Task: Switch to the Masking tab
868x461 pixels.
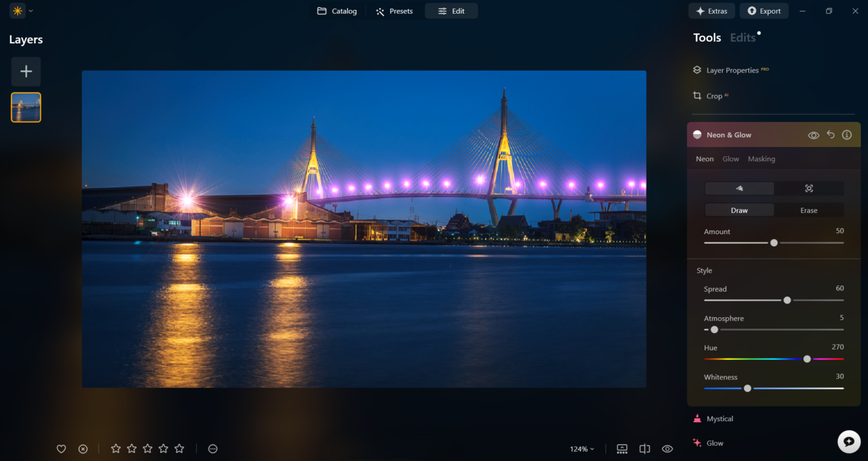Action: tap(761, 158)
